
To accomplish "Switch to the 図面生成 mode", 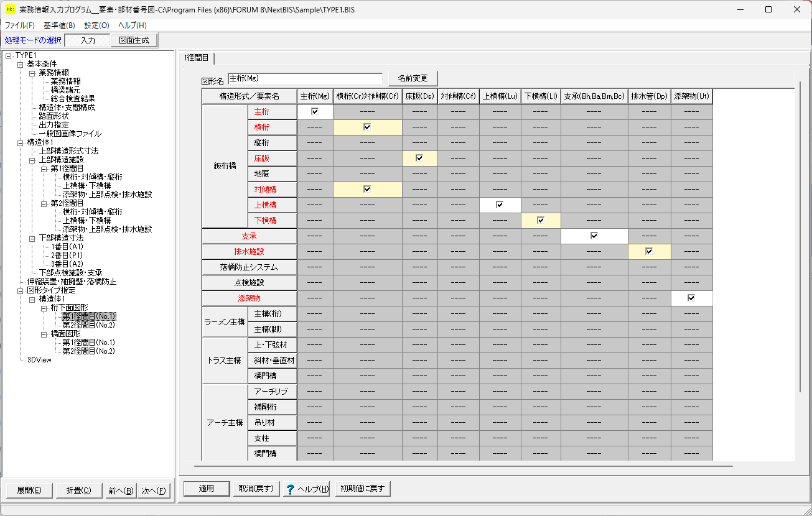I will point(134,40).
